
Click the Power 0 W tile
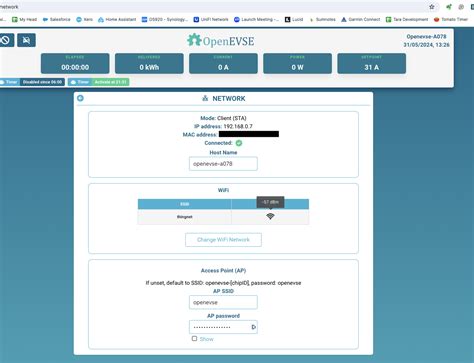point(297,63)
